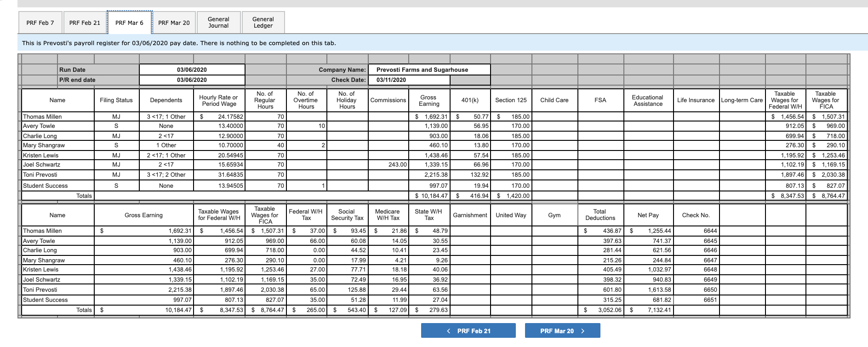
Task: Select the P/R end date value cell
Action: [x=192, y=80]
